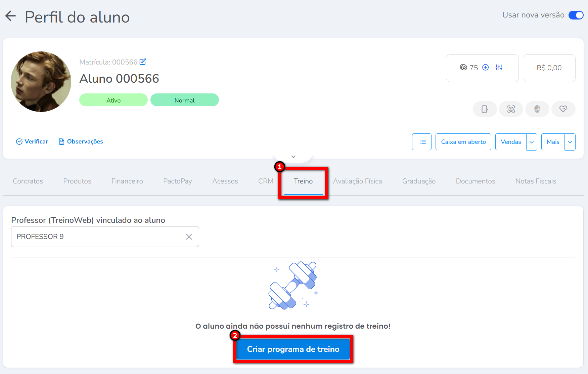Click the Caixa em aberto button

[x=463, y=142]
